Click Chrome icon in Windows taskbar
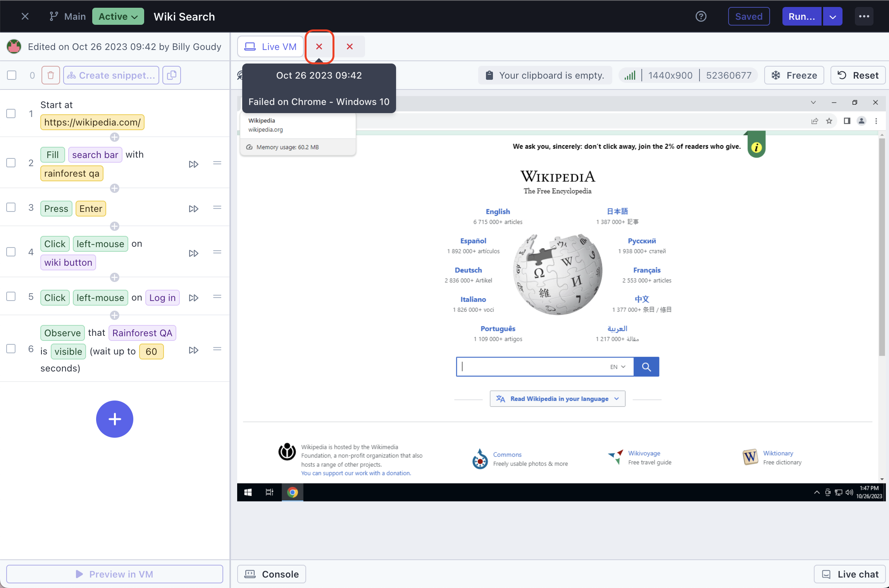The height and width of the screenshot is (588, 889). point(293,492)
